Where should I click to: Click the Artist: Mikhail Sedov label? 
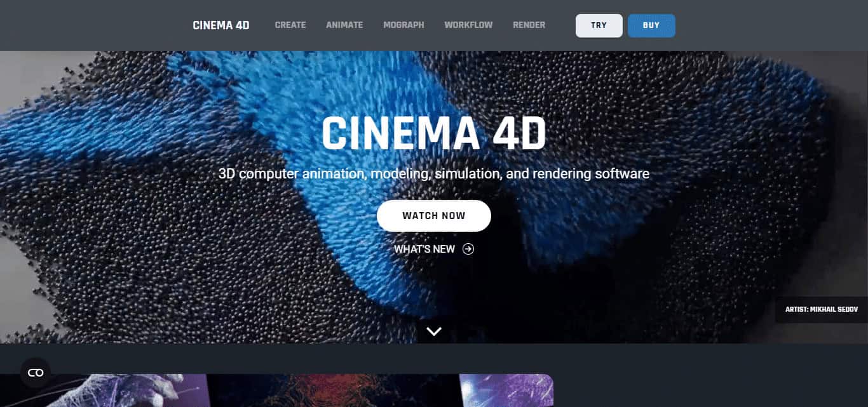[x=822, y=310]
